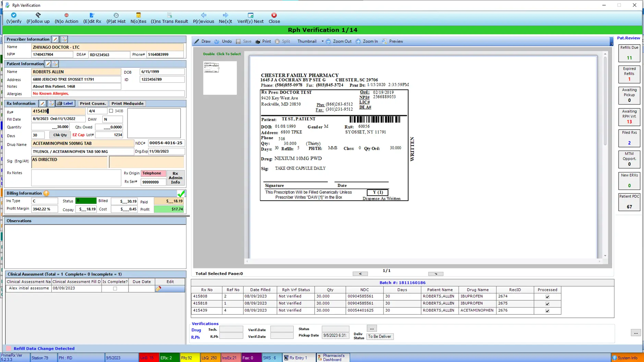The height and width of the screenshot is (362, 644).
Task: Open the Prescriber Information list icon
Action: (64, 39)
